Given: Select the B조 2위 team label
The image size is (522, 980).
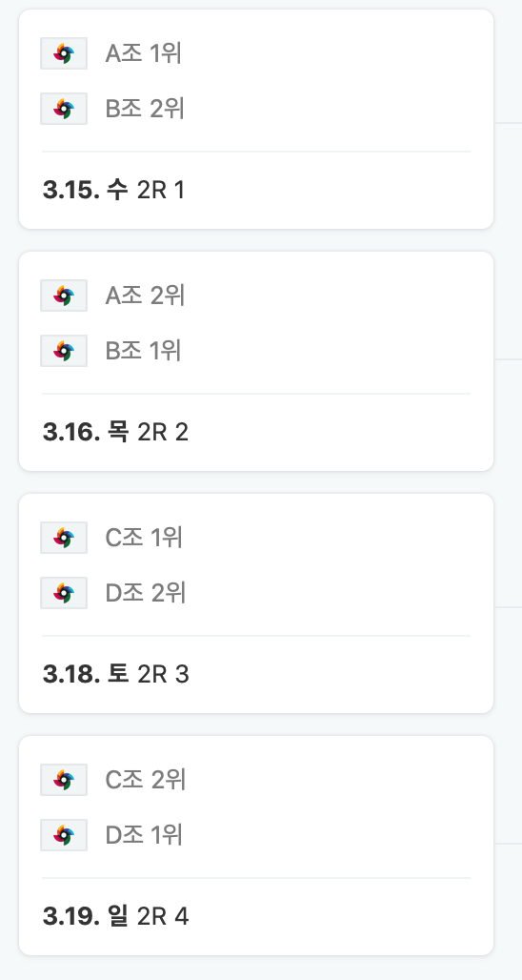Looking at the screenshot, I should [145, 109].
